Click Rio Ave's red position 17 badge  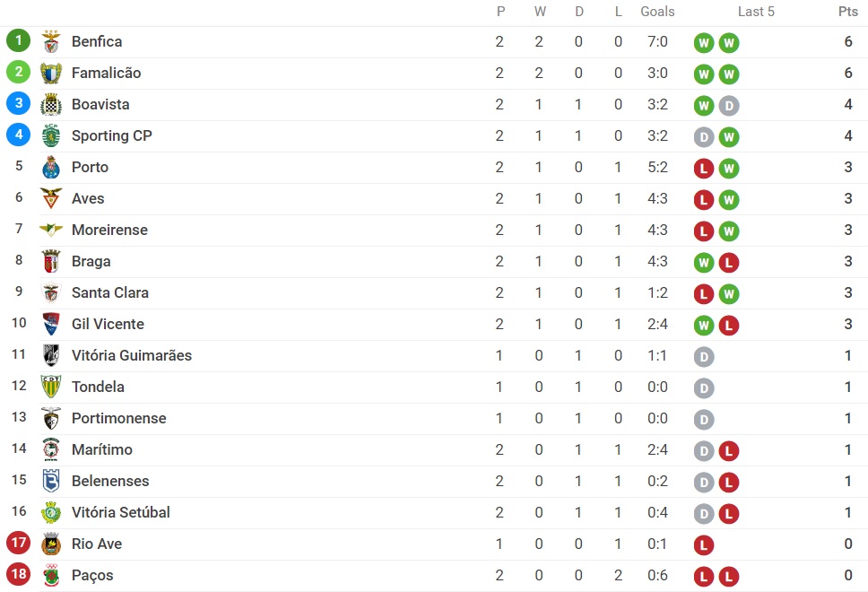[x=18, y=543]
